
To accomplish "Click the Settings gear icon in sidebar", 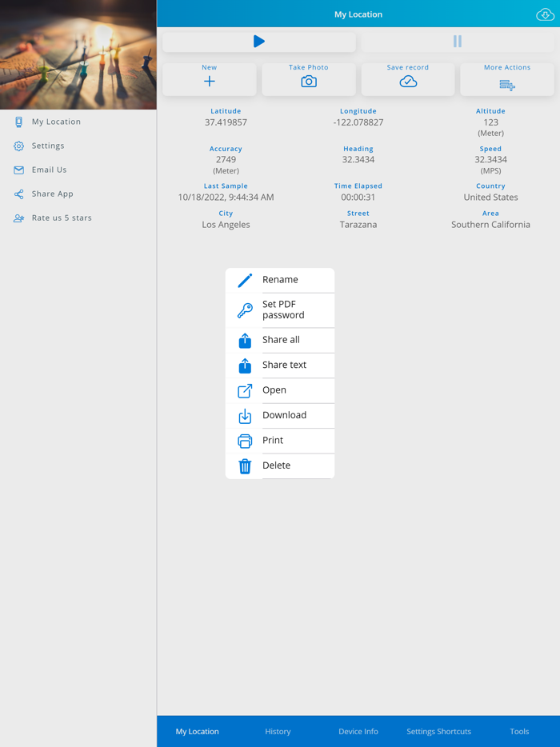I will [x=18, y=146].
